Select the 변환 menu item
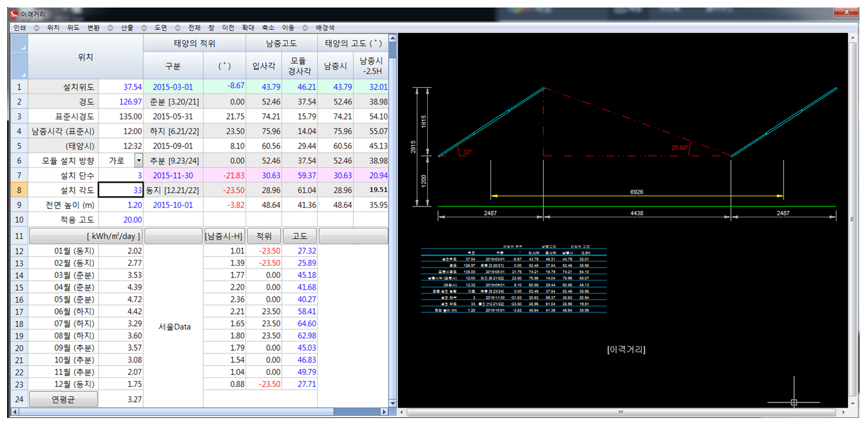The image size is (868, 427). tap(93, 28)
